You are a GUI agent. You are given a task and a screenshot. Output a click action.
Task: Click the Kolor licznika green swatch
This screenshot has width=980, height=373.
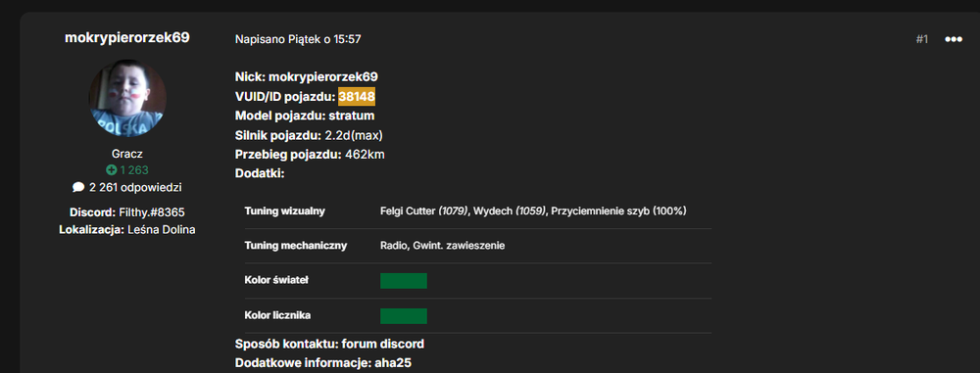[403, 315]
